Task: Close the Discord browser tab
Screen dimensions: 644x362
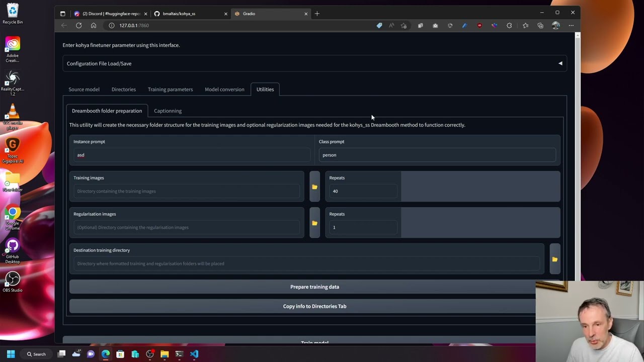Action: (145, 14)
